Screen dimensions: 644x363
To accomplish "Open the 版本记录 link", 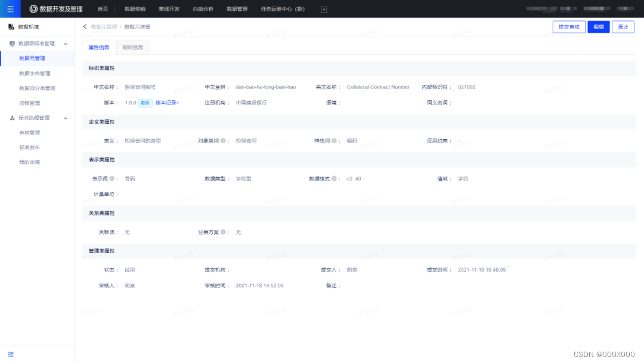I will pyautogui.click(x=167, y=103).
